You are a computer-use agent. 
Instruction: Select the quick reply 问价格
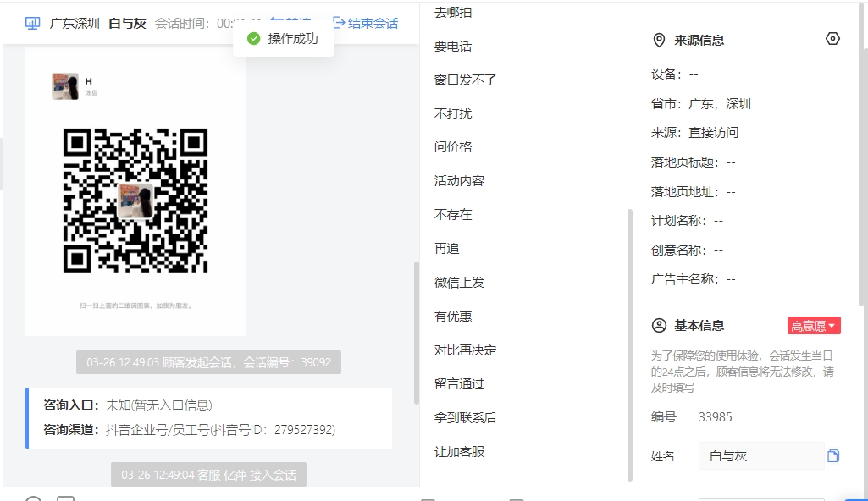[453, 147]
